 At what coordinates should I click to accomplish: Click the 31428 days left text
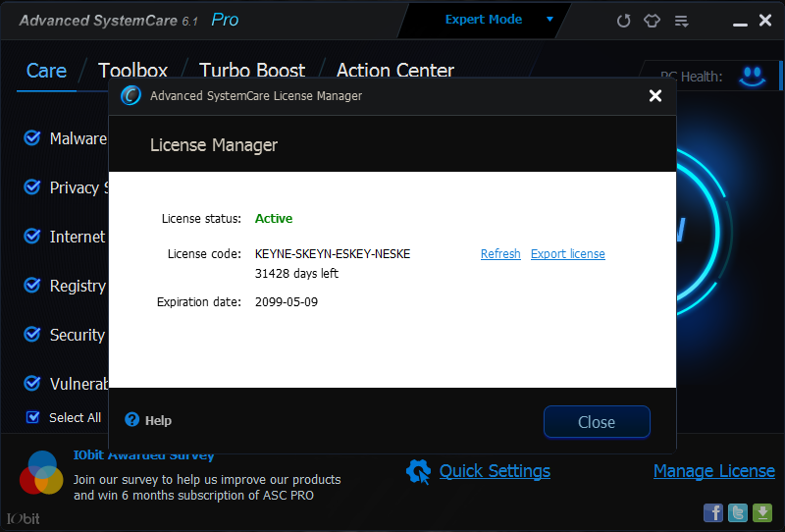pos(297,274)
